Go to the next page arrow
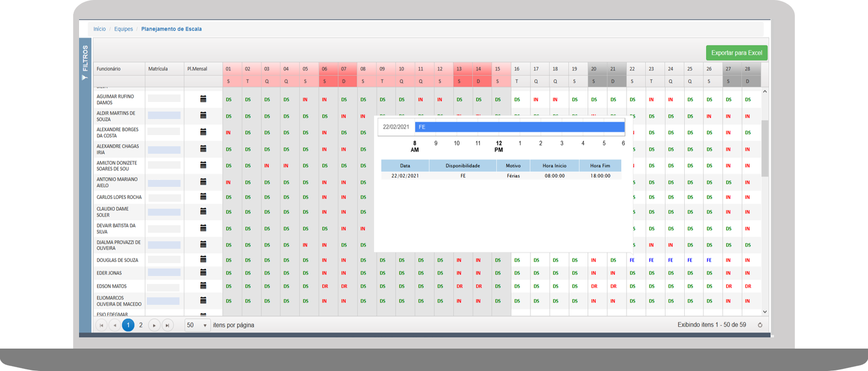Viewport: 868px width, 371px height. point(154,325)
